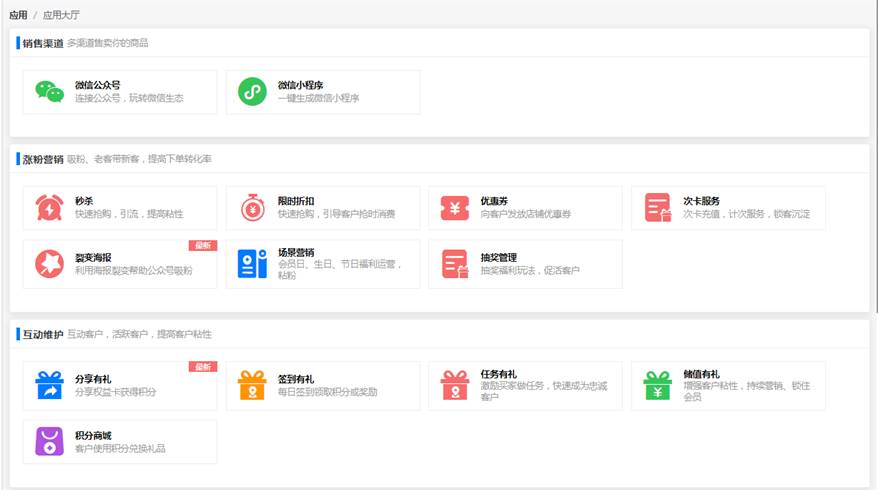Select the 秒杀 alarm clock icon

49,207
